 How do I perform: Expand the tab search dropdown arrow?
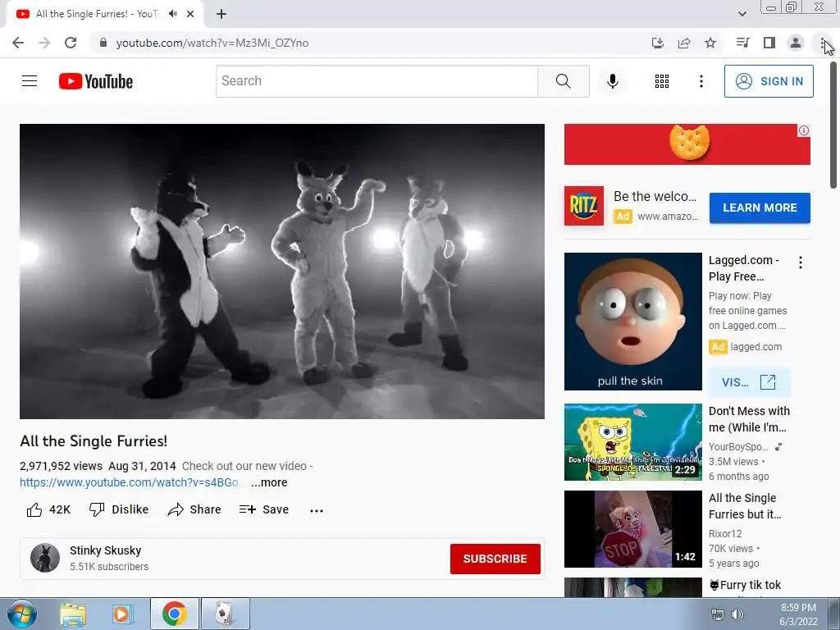click(x=742, y=14)
